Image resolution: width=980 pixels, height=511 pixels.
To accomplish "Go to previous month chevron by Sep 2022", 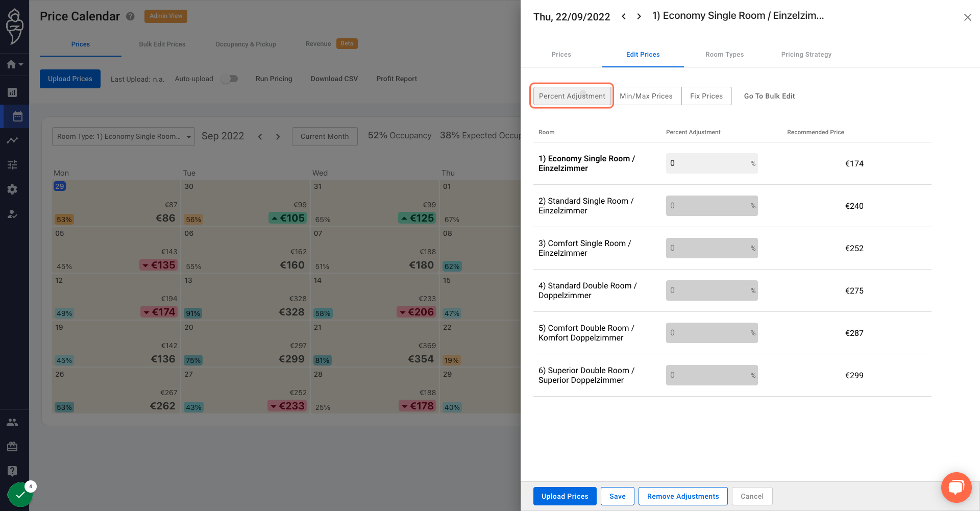I will click(x=260, y=137).
